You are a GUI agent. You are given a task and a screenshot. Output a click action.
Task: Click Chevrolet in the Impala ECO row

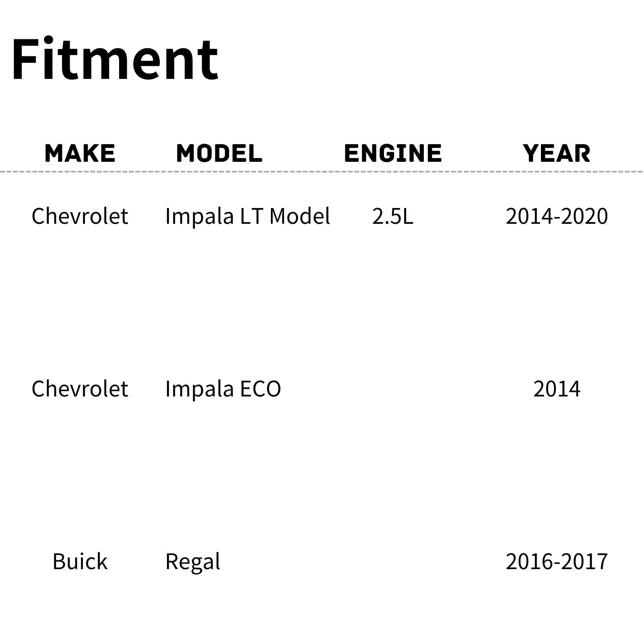80,389
